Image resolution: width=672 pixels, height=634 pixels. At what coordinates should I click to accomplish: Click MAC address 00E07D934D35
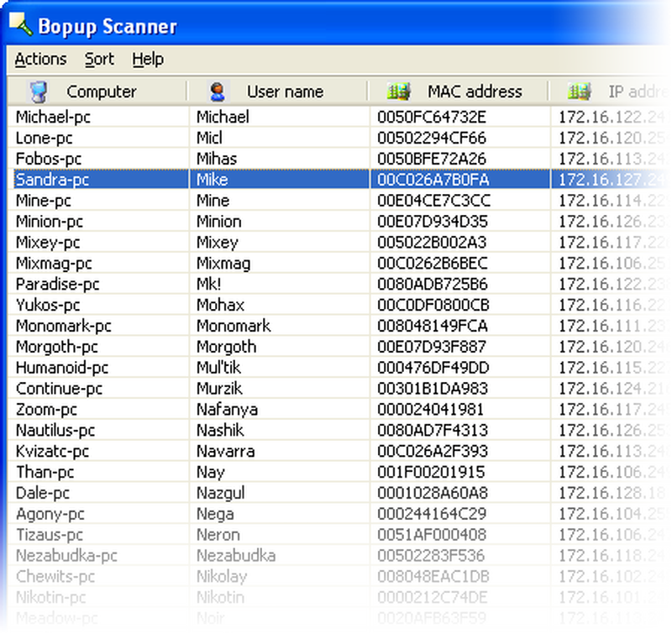tap(433, 222)
